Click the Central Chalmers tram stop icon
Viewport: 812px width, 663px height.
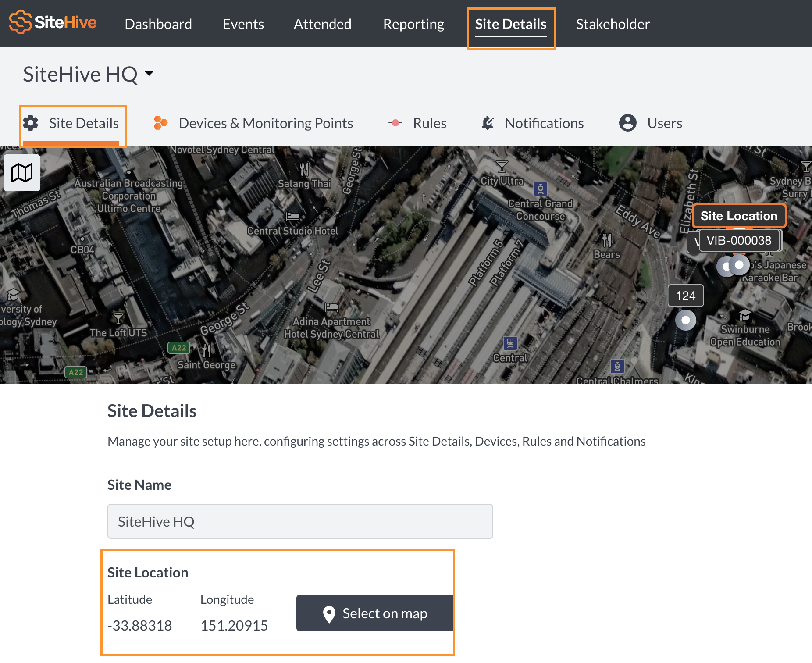pos(617,366)
